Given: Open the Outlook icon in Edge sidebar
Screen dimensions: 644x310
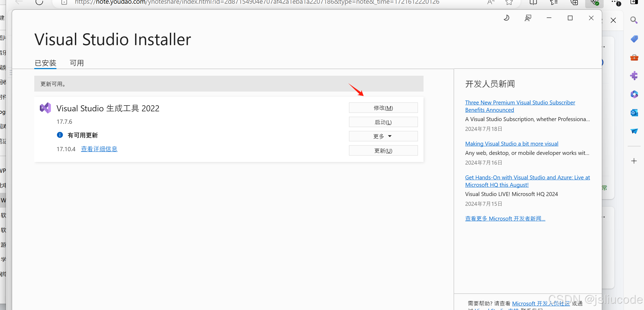Looking at the screenshot, I should coord(634,113).
